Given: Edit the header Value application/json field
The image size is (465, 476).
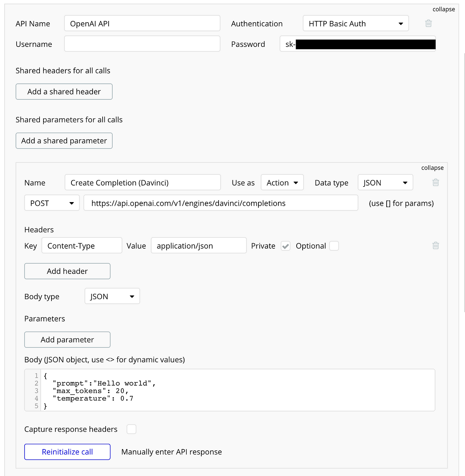Looking at the screenshot, I should click(199, 246).
